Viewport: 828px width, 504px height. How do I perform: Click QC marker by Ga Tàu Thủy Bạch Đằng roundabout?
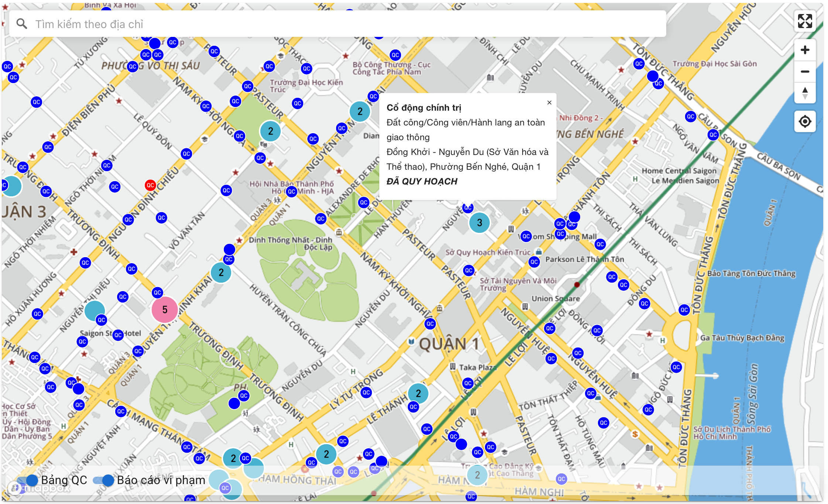(684, 310)
